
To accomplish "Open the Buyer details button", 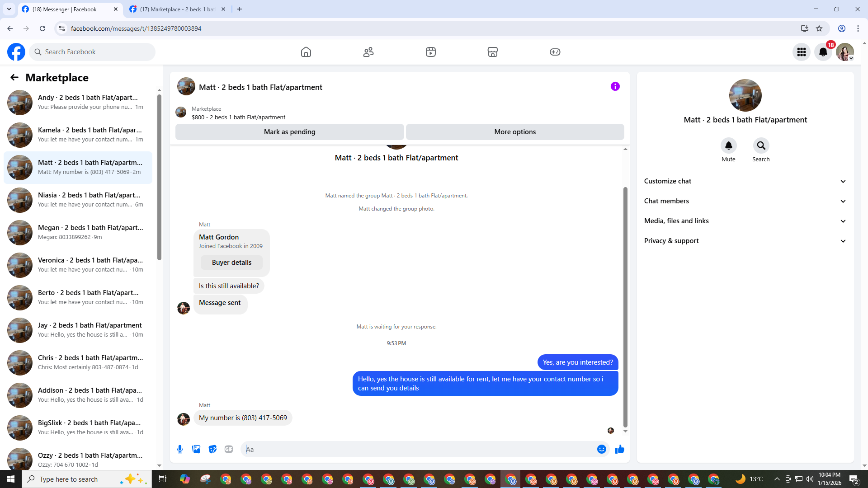I will pyautogui.click(x=231, y=263).
